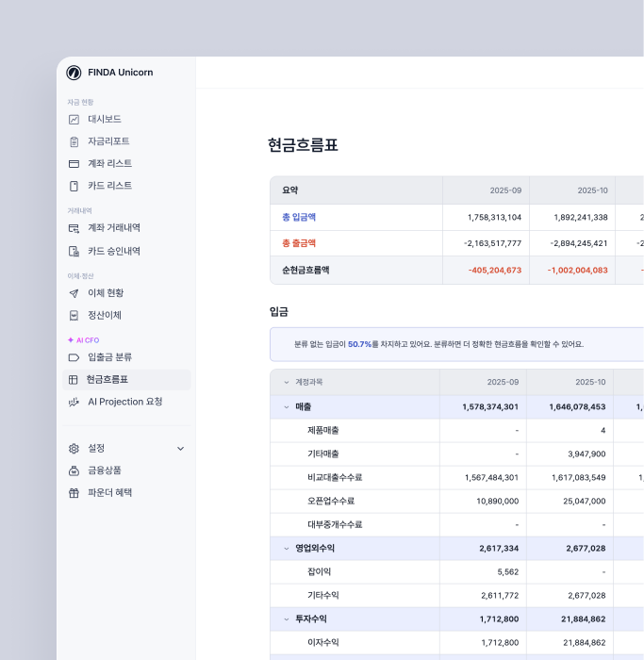Click the 카드 리스트 icon

(74, 186)
